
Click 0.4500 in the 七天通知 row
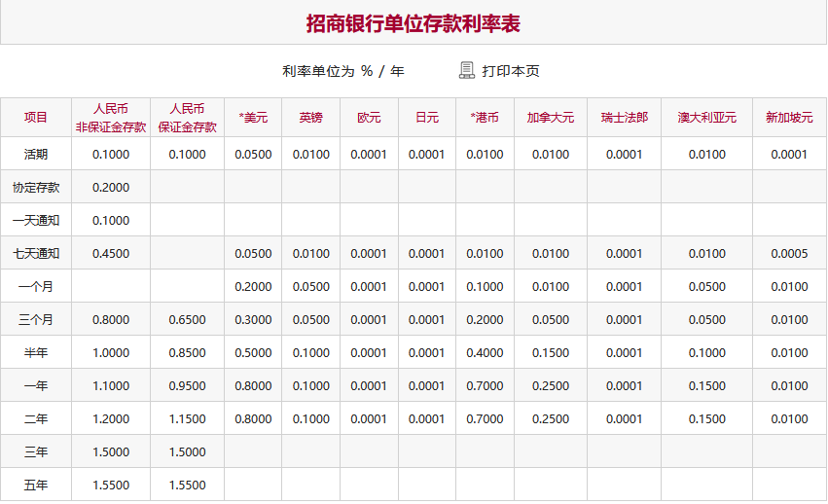pos(111,254)
